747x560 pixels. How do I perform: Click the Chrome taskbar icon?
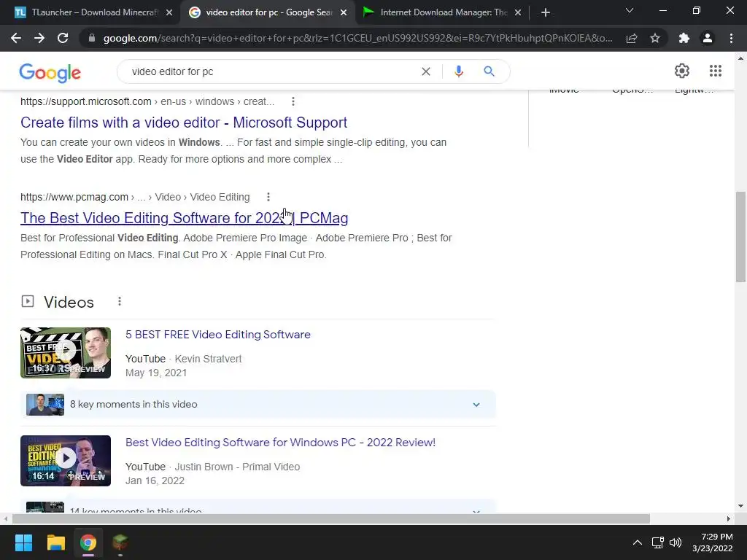click(x=88, y=542)
